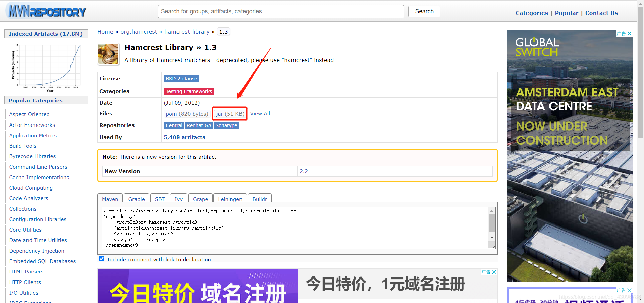Switch to the Buildr tab
644x303 pixels.
[x=260, y=199]
